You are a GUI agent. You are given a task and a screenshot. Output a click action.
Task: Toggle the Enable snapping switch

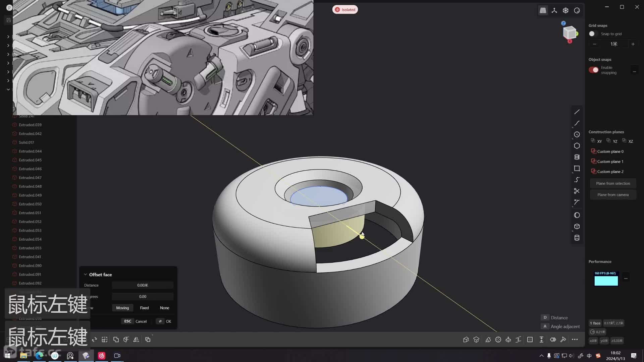coord(594,70)
